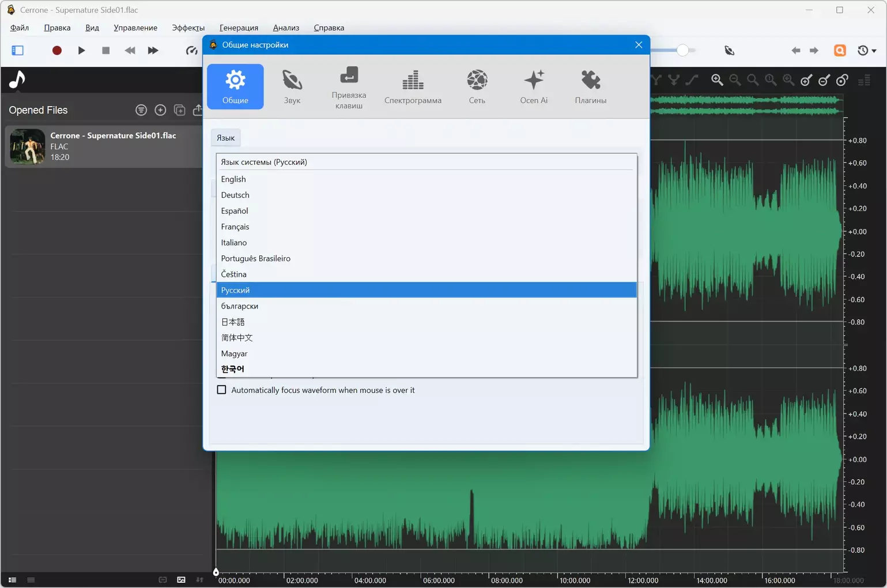Open the Спектрограмма settings tab
The image size is (887, 588).
[413, 87]
